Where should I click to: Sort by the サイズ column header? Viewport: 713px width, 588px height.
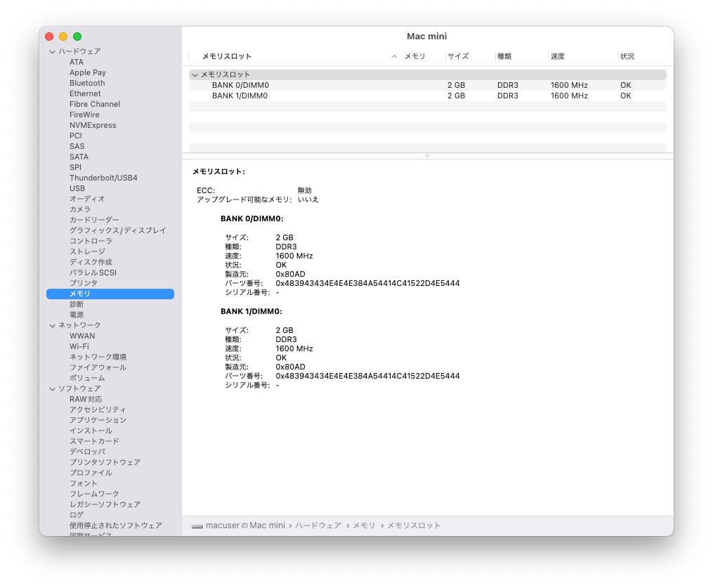458,56
